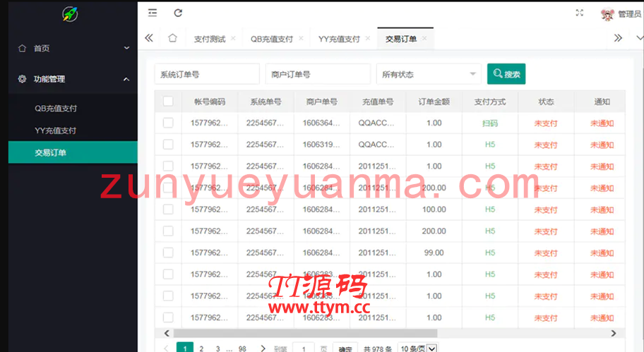644x352 pixels.
Task: Click the 订单金额 column header
Action: pos(434,102)
